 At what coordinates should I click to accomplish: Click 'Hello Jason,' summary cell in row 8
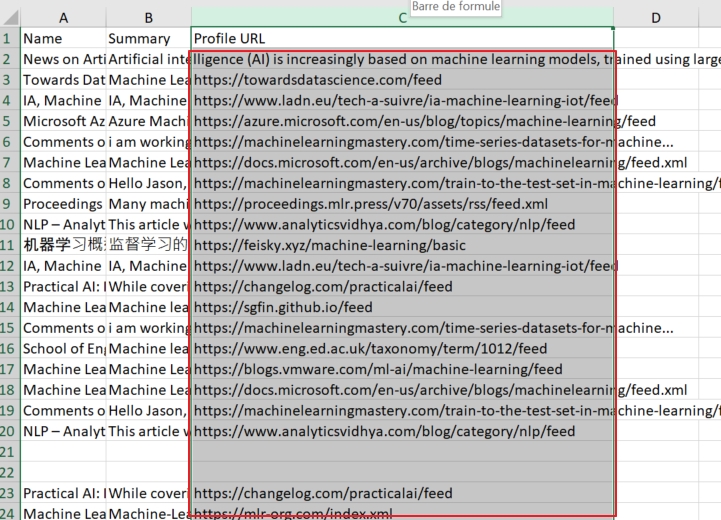point(149,183)
